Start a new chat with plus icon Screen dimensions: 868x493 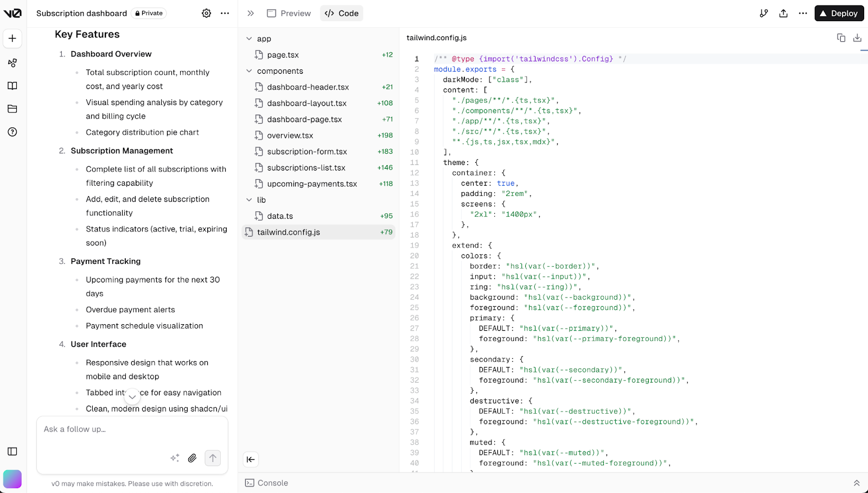[x=12, y=39]
